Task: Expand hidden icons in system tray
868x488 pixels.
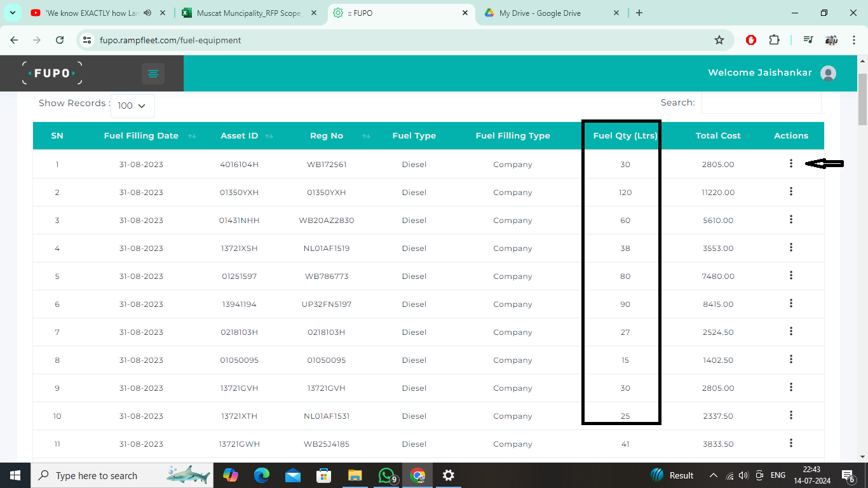Action: coord(712,475)
